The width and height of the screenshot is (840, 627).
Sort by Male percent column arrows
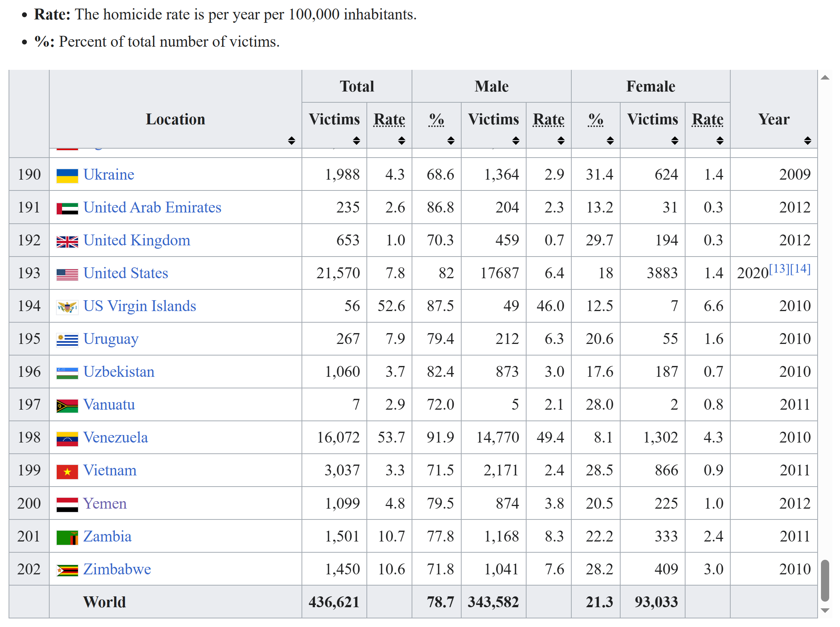450,141
